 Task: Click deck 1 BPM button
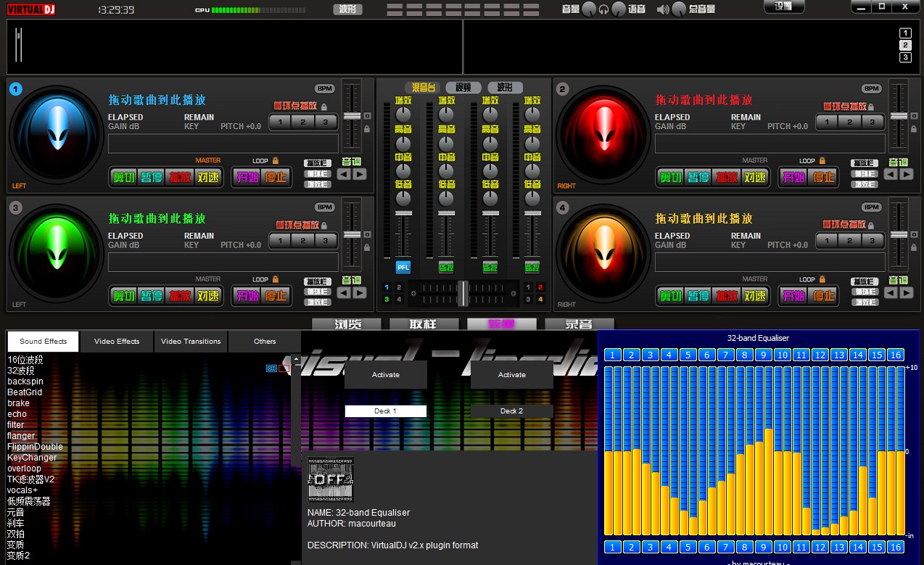coord(325,88)
